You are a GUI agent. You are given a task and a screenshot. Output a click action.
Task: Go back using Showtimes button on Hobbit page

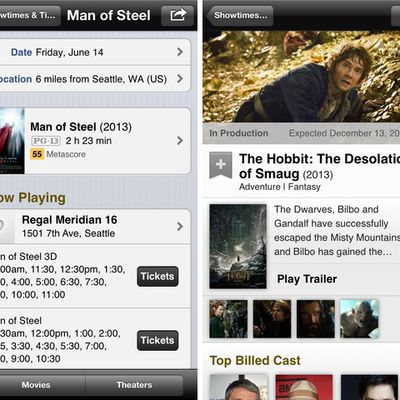[x=240, y=15]
